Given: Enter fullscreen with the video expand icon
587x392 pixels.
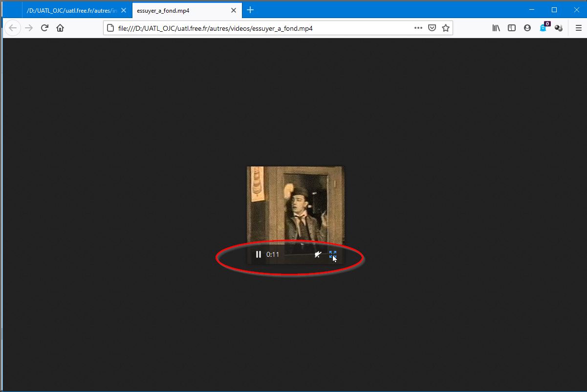Looking at the screenshot, I should click(333, 254).
